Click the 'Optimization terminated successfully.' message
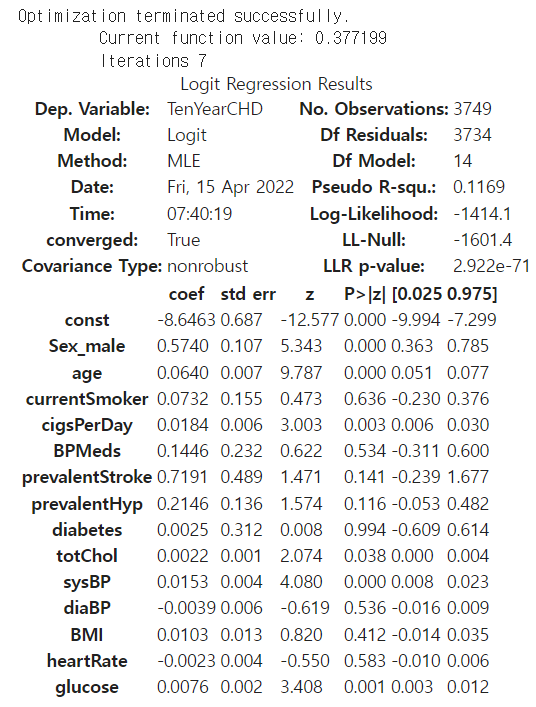 click(x=183, y=16)
